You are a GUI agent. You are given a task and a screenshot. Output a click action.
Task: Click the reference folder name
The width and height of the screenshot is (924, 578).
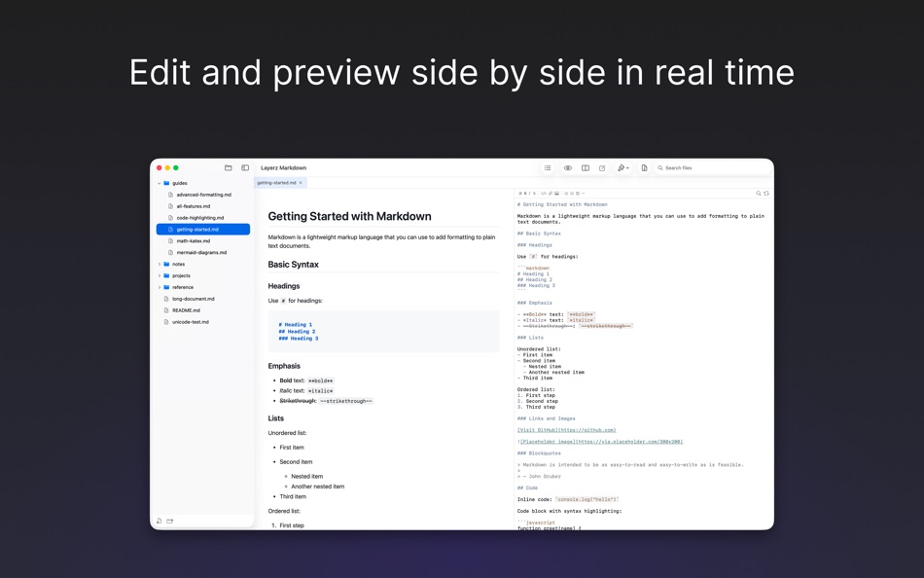(183, 287)
